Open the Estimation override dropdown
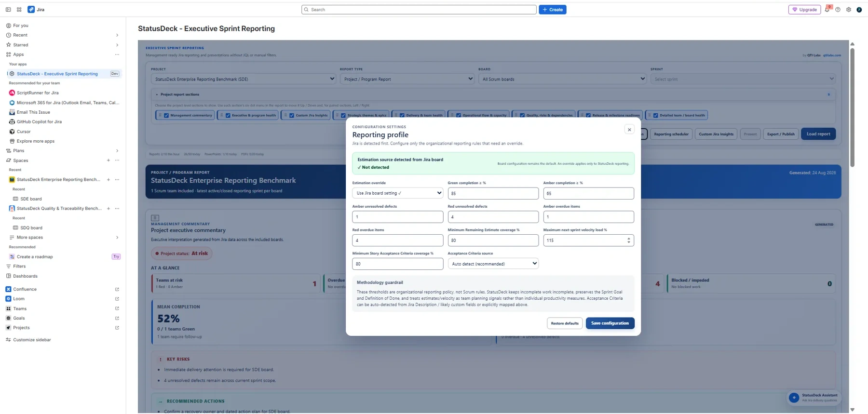Screen dimensions: 868x414 point(397,193)
